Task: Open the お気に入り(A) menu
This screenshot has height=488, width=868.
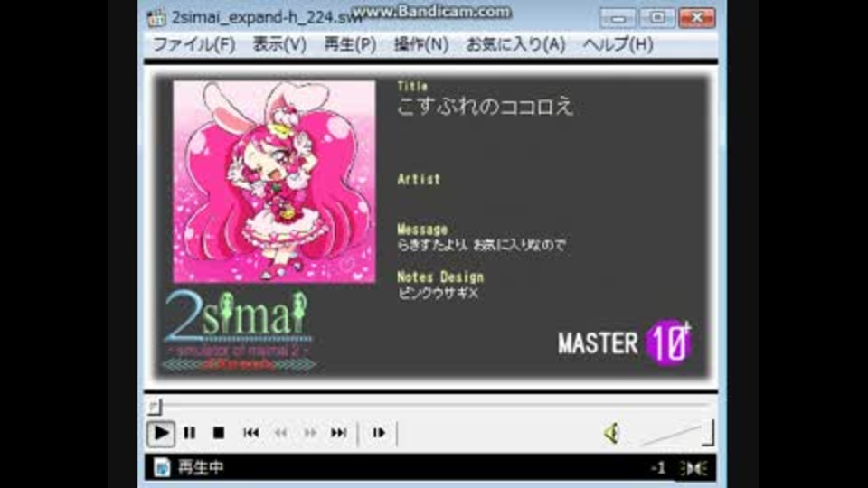Action: tap(515, 44)
